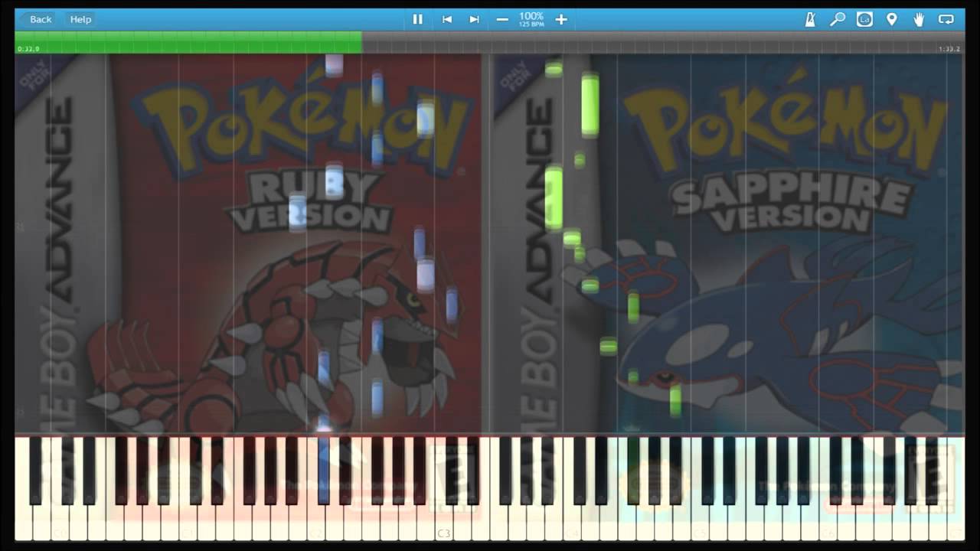Click the elapsed time 0:33.9 label
This screenshot has height=551, width=980.
pos(29,49)
